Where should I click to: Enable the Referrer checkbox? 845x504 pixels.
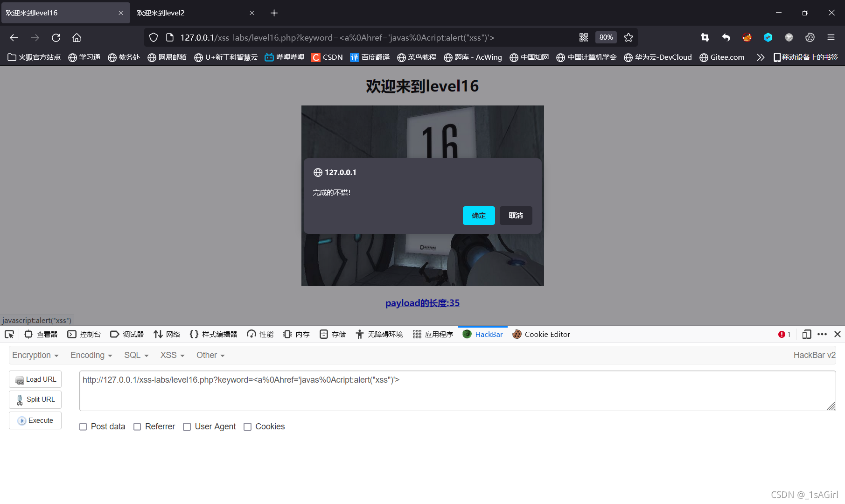pos(137,427)
